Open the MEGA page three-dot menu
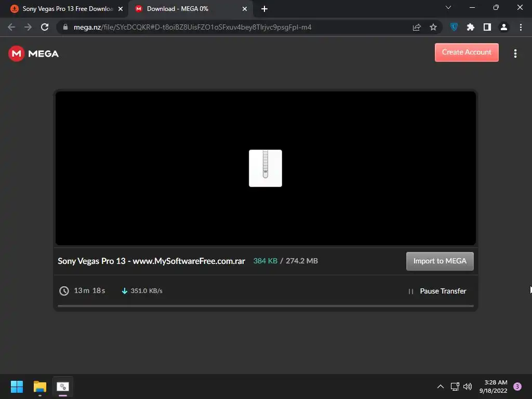 point(515,54)
